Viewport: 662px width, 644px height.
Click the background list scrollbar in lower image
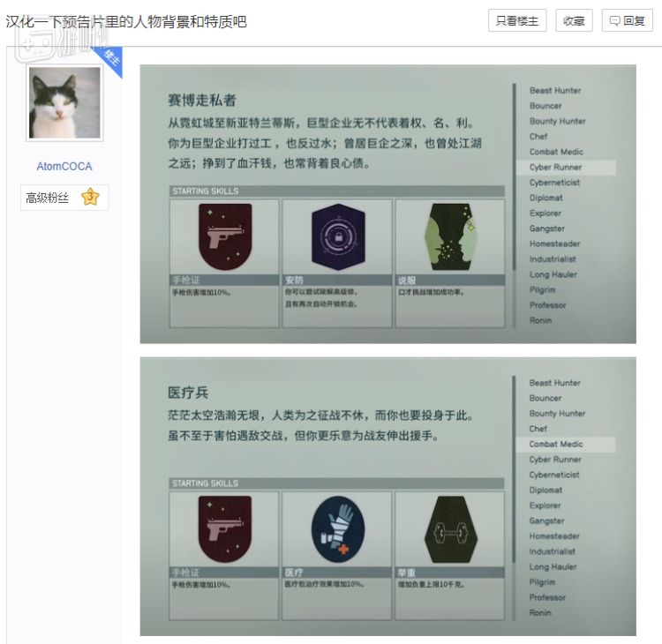[x=514, y=498]
